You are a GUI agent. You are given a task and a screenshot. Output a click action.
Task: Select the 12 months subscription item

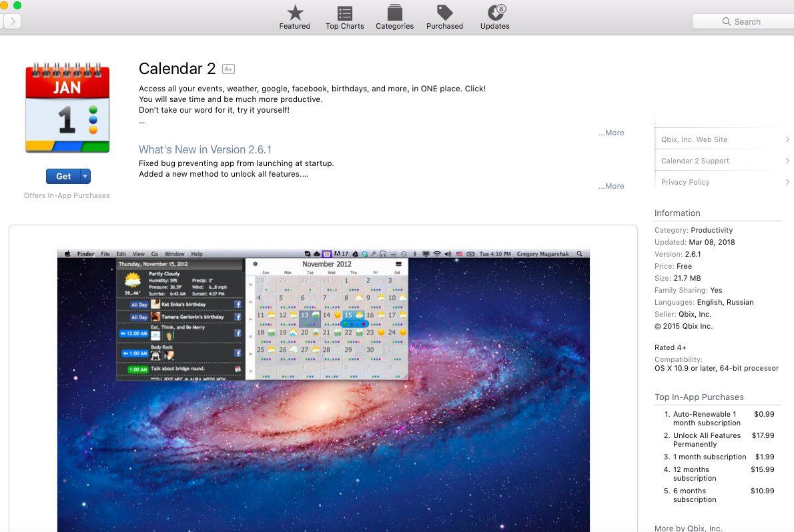pos(719,474)
